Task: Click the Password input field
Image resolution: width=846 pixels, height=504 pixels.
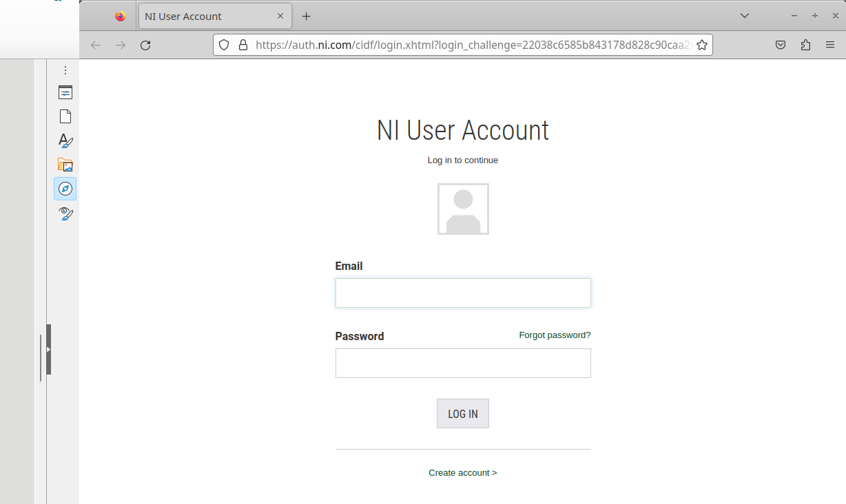Action: 463,363
